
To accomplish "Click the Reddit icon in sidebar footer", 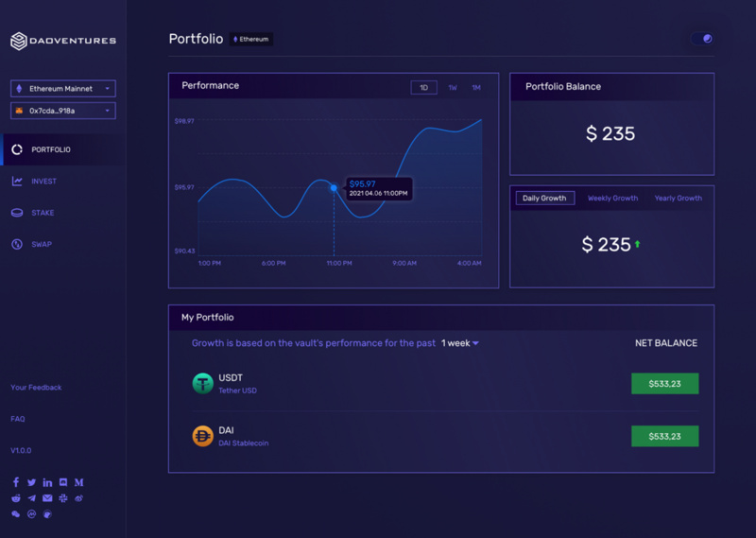I will pyautogui.click(x=16, y=498).
